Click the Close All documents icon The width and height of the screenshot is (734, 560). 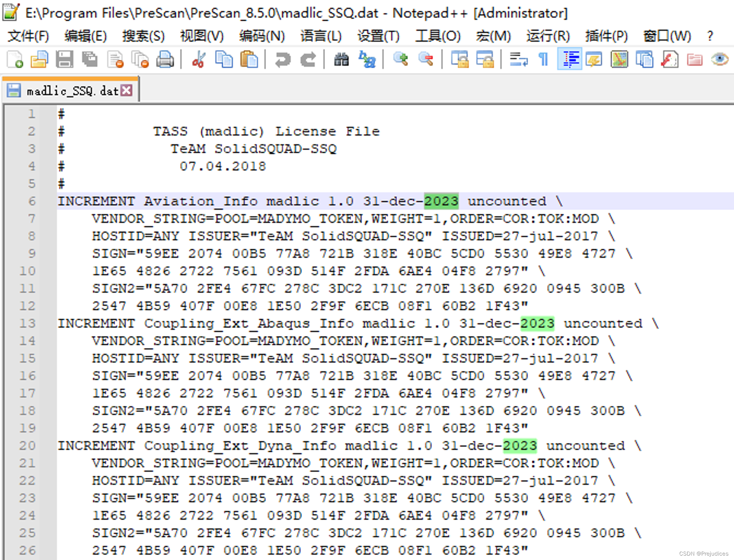140,59
